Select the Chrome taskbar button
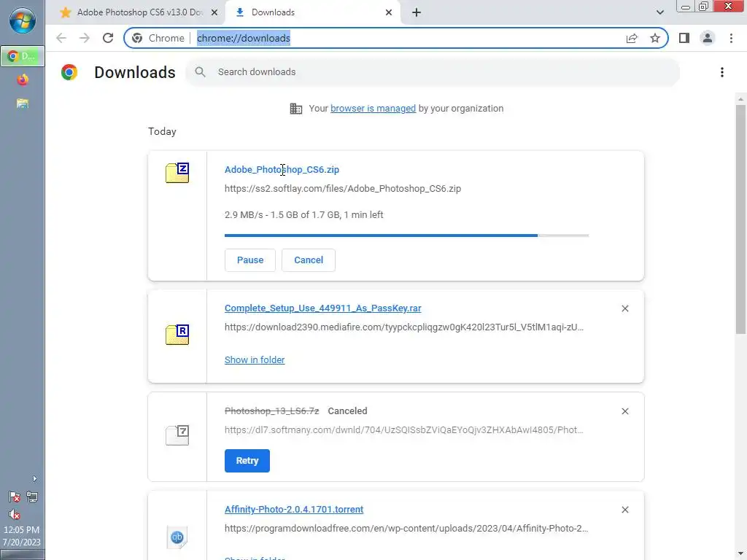 pos(23,56)
